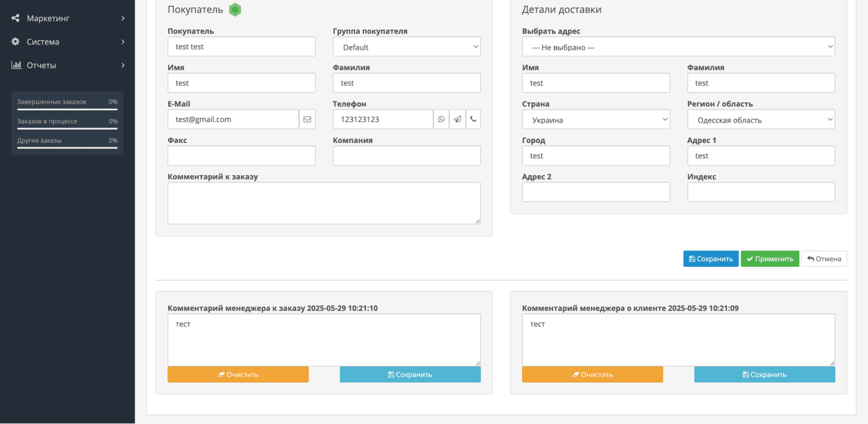Screen dimensions: 868x424
Task: Expand the Маркетинг menu chevron
Action: pos(123,18)
